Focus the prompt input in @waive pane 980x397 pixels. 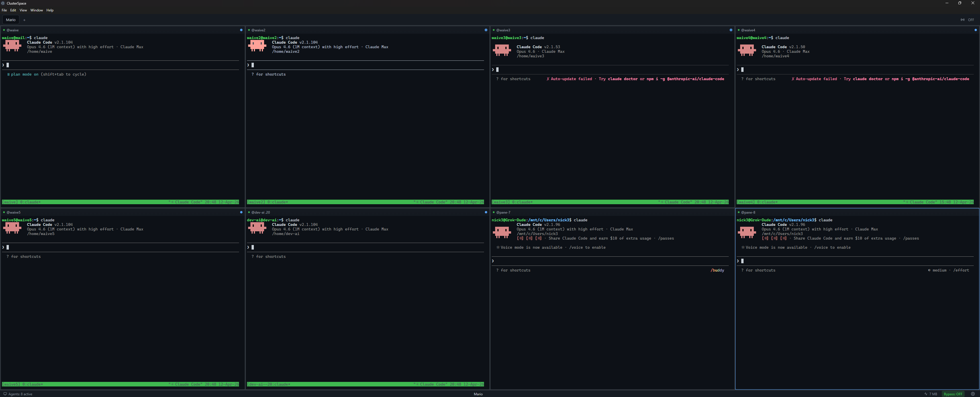tap(121, 65)
